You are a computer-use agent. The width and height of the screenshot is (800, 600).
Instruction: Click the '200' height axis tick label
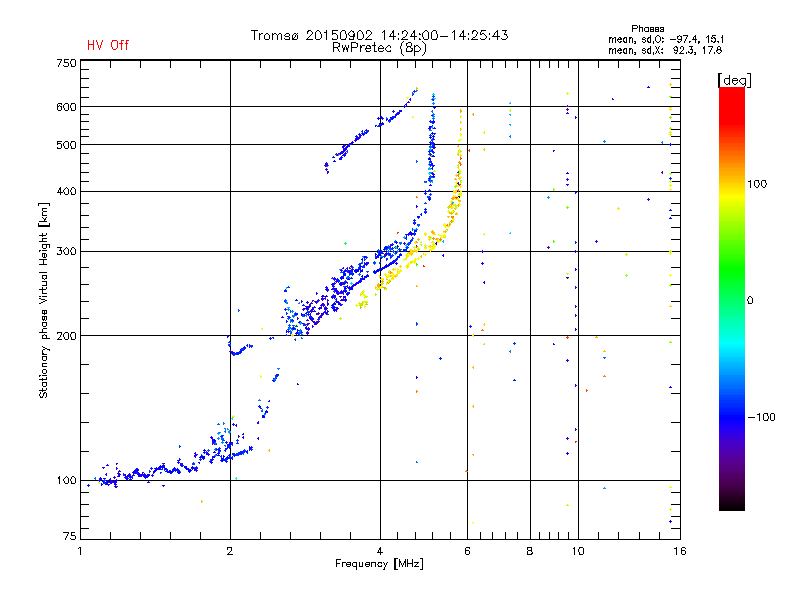click(66, 336)
